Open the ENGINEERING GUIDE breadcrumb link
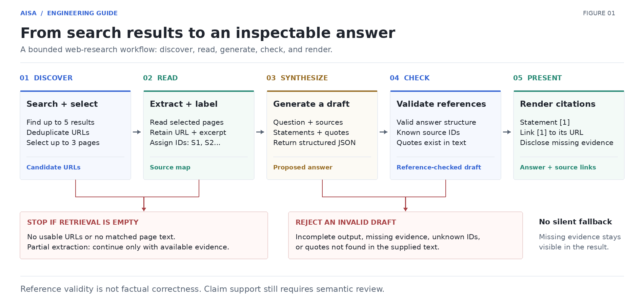The width and height of the screenshot is (644, 305). 82,13
